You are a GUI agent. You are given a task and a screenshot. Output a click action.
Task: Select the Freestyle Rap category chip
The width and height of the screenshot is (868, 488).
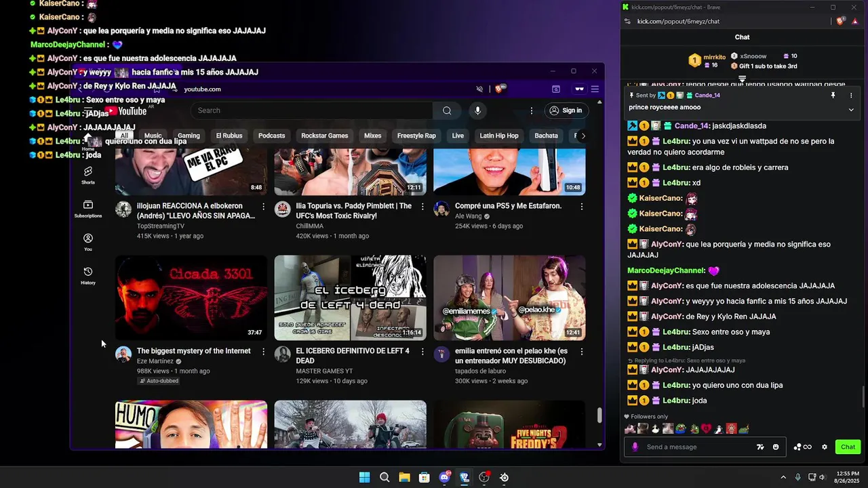tap(416, 136)
